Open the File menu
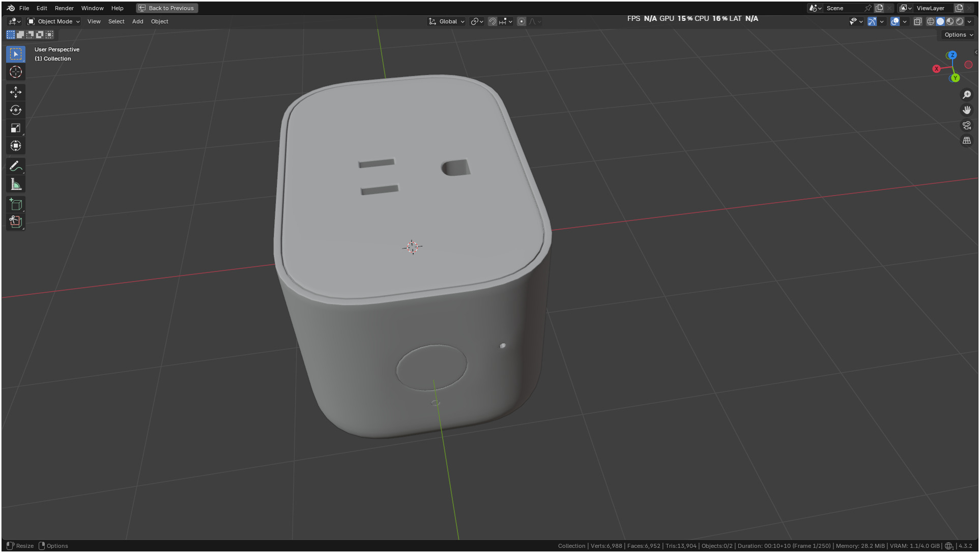This screenshot has width=980, height=553. (24, 8)
